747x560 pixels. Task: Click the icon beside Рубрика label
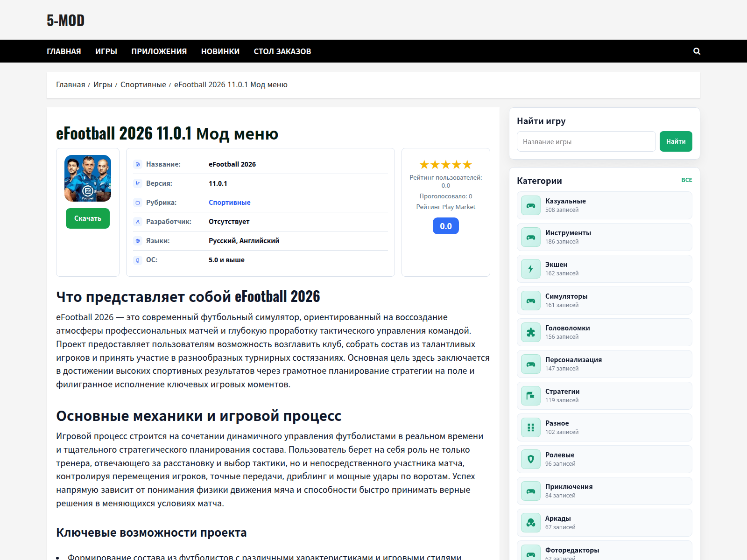138,203
